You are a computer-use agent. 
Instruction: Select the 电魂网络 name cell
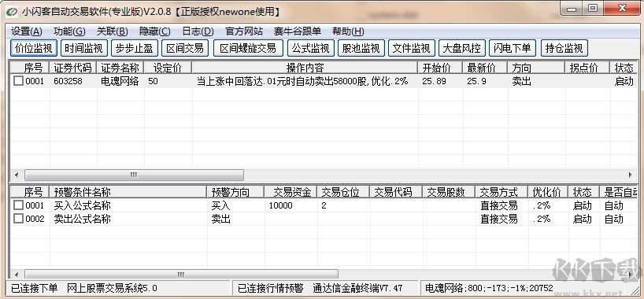tap(120, 81)
